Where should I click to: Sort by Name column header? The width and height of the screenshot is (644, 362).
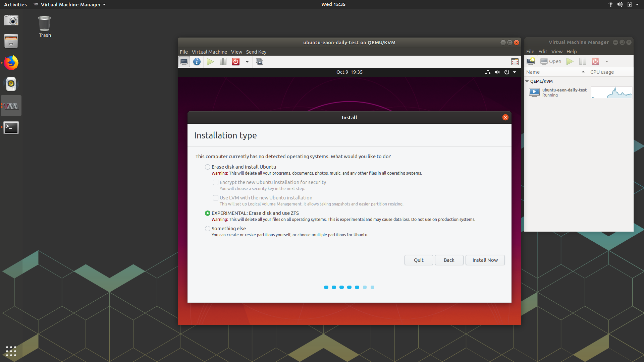(556, 72)
